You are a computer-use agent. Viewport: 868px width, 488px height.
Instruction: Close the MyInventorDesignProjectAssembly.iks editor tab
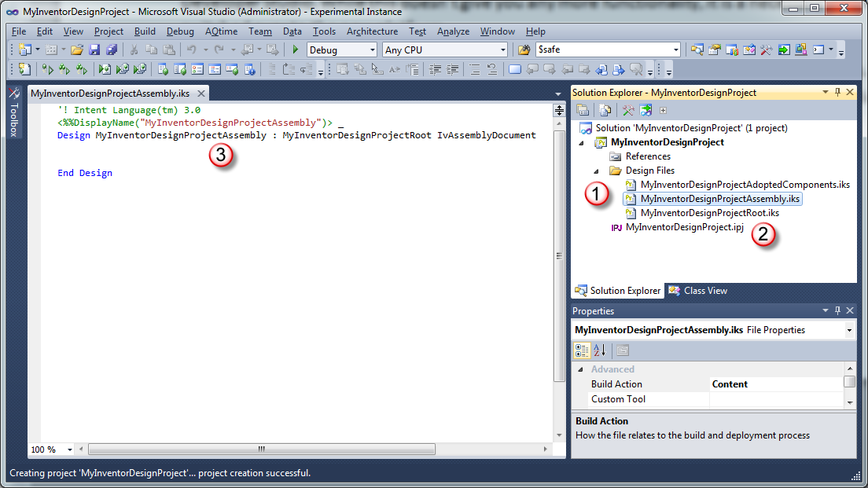tap(201, 94)
